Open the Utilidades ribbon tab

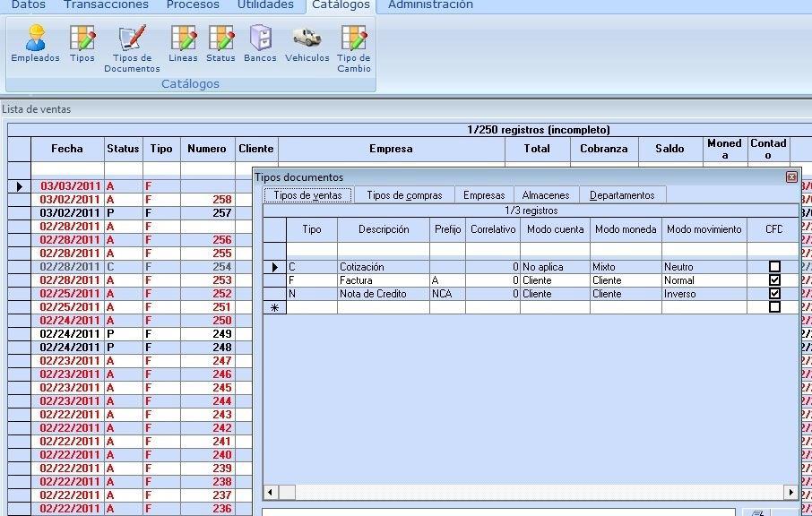tap(265, 5)
